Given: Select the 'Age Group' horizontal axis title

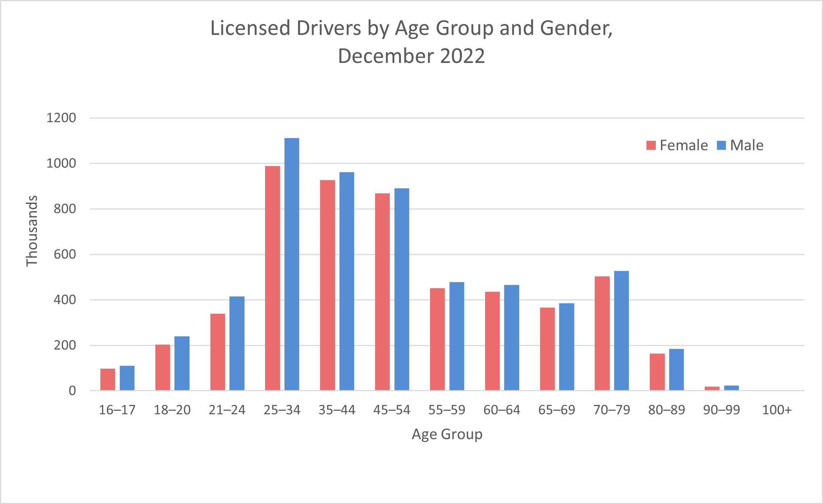Looking at the screenshot, I should 447,434.
